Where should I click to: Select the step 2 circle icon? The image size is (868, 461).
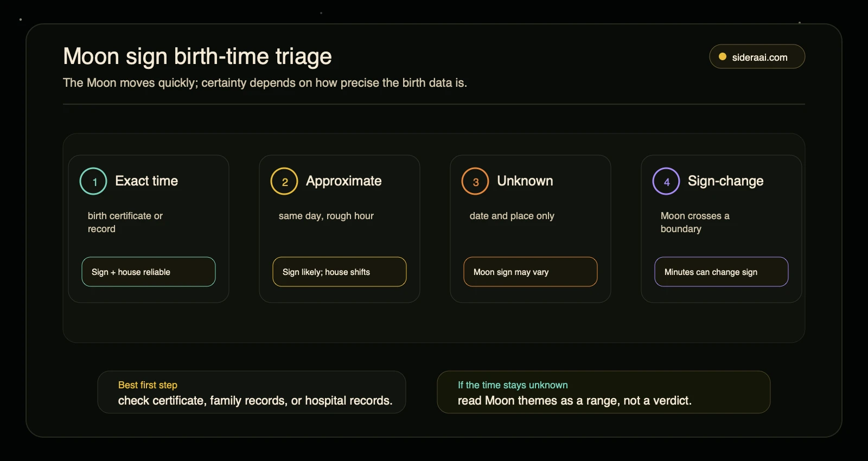[x=284, y=181]
